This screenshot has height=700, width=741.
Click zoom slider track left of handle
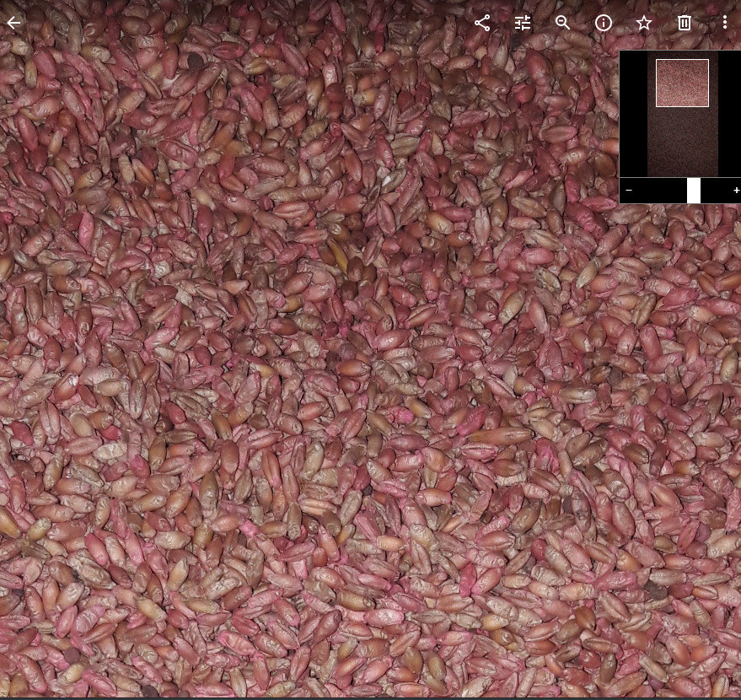click(x=662, y=191)
